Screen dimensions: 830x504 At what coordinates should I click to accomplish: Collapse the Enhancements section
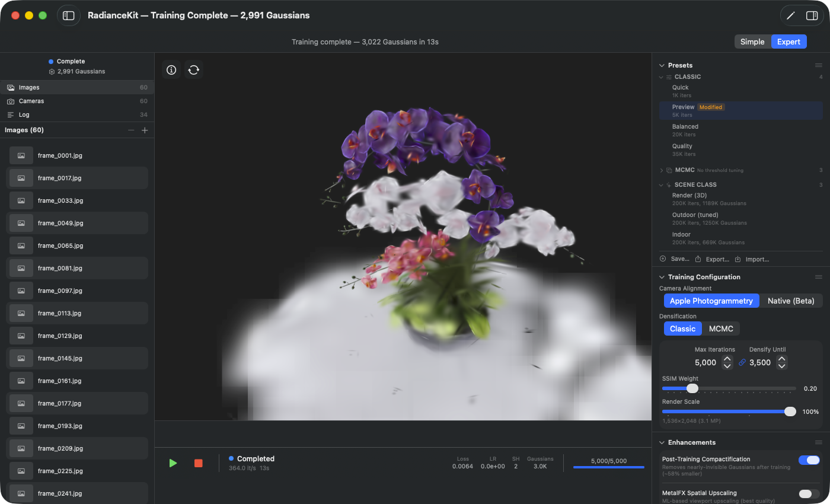[x=662, y=442]
